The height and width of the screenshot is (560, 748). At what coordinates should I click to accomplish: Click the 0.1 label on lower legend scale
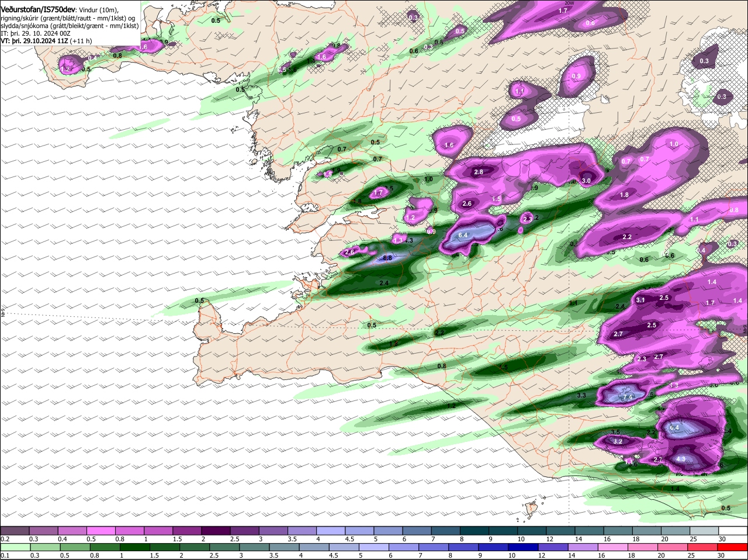(x=5, y=556)
